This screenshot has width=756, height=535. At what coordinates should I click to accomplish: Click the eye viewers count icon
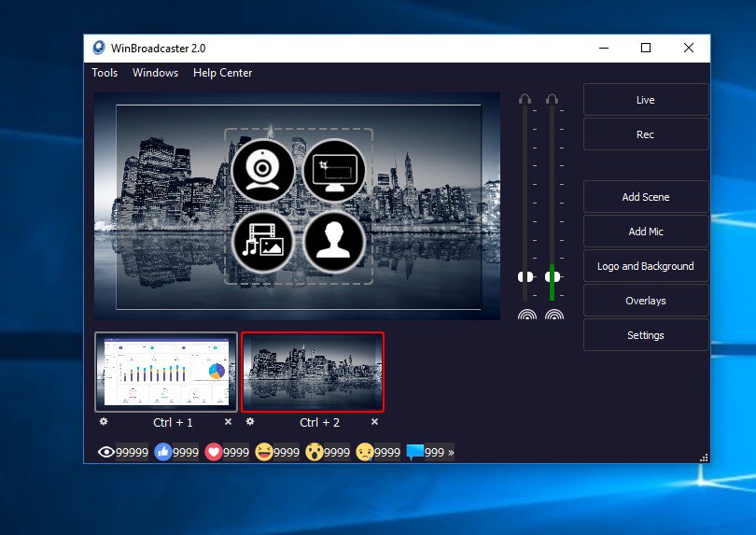tap(106, 452)
